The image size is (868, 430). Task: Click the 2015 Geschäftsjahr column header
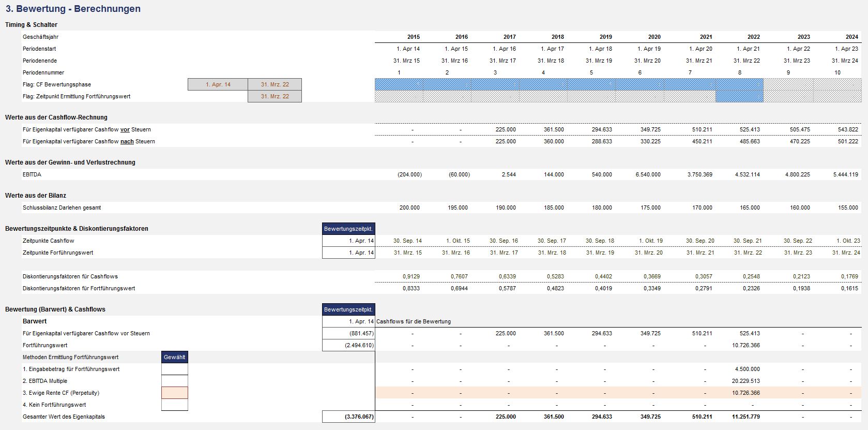[413, 37]
